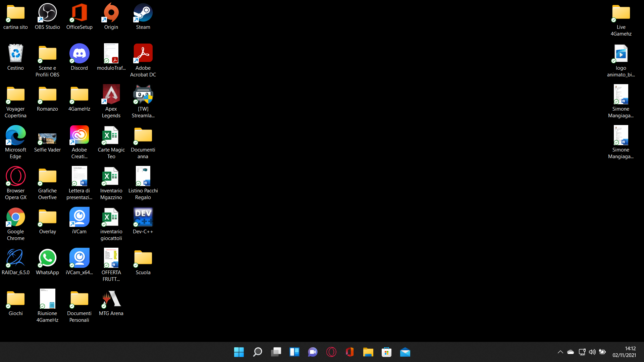The width and height of the screenshot is (644, 362).
Task: Select inventario giocattoli Excel file
Action: click(x=111, y=225)
